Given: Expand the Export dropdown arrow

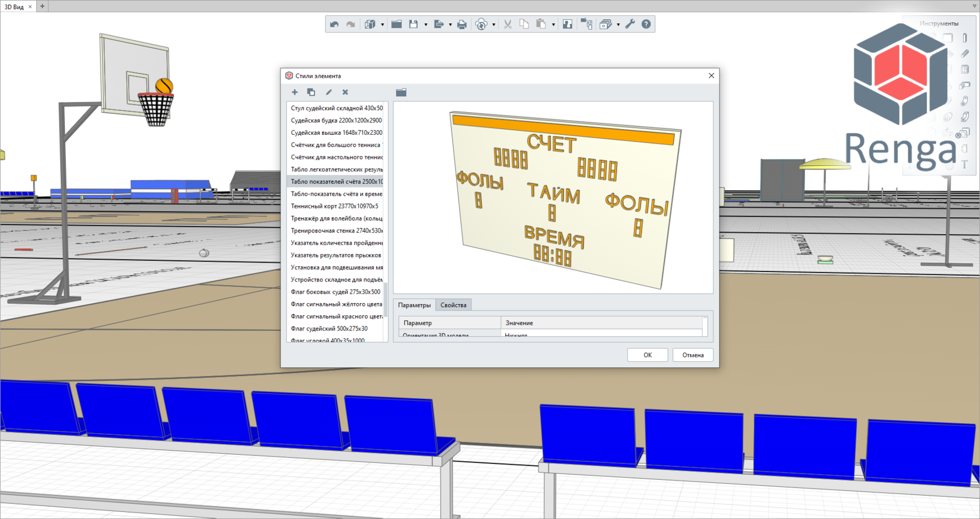Looking at the screenshot, I should tap(450, 25).
